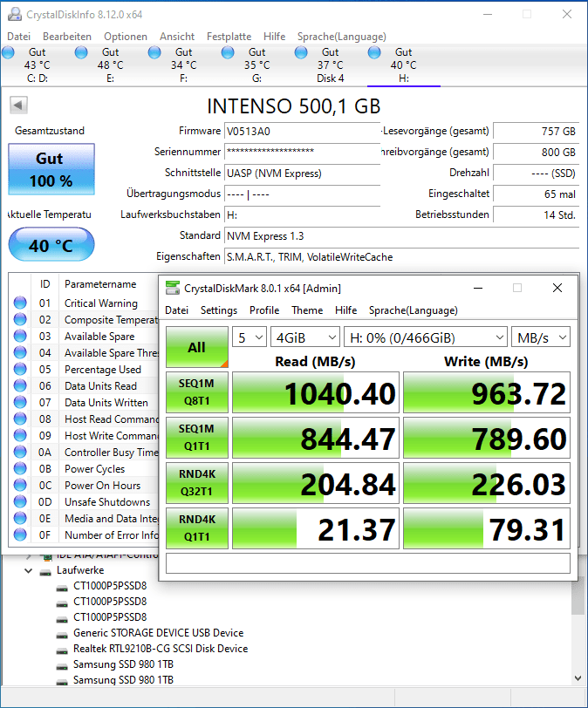Screen dimensions: 588x708
Task: Click the Gut 100 % health status button
Action: pyautogui.click(x=51, y=169)
